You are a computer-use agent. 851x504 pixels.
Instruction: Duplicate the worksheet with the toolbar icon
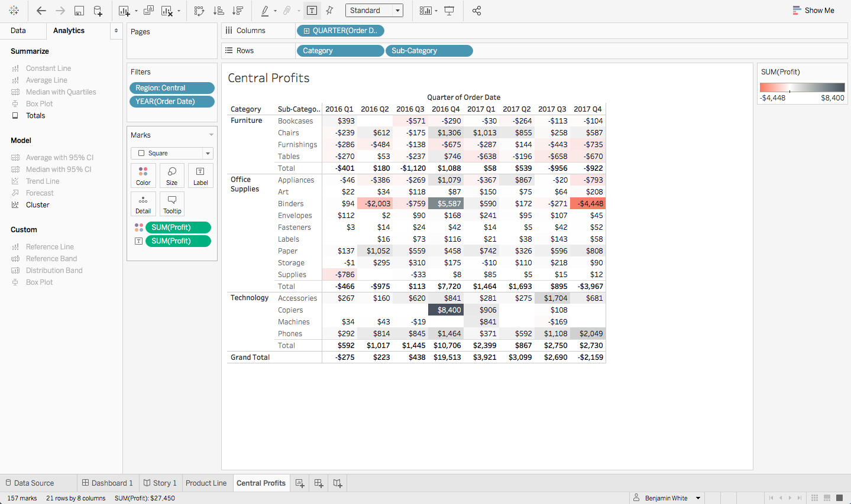(x=148, y=11)
